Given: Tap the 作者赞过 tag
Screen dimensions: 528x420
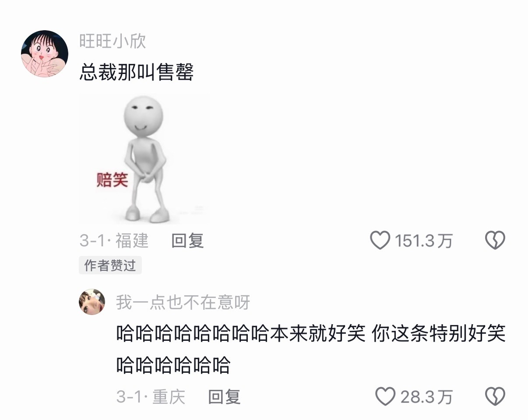Looking at the screenshot, I should 110,265.
